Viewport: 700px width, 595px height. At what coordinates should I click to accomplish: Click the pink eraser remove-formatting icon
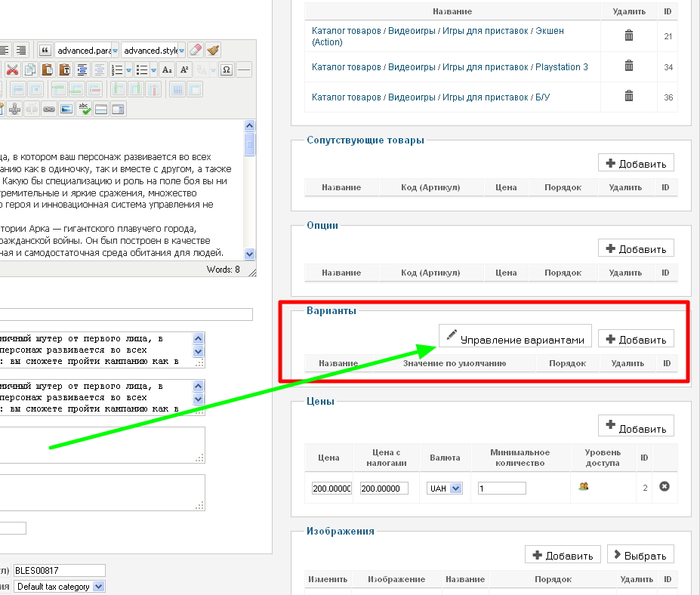pyautogui.click(x=196, y=50)
